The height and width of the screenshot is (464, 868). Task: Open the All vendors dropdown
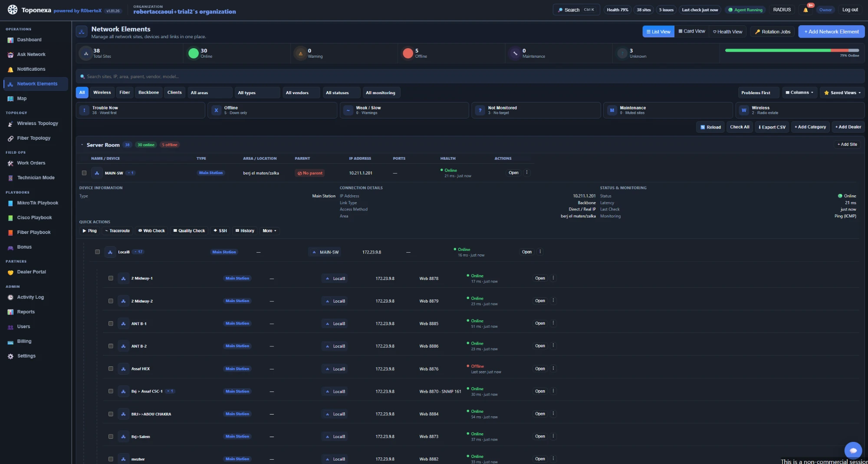[301, 92]
